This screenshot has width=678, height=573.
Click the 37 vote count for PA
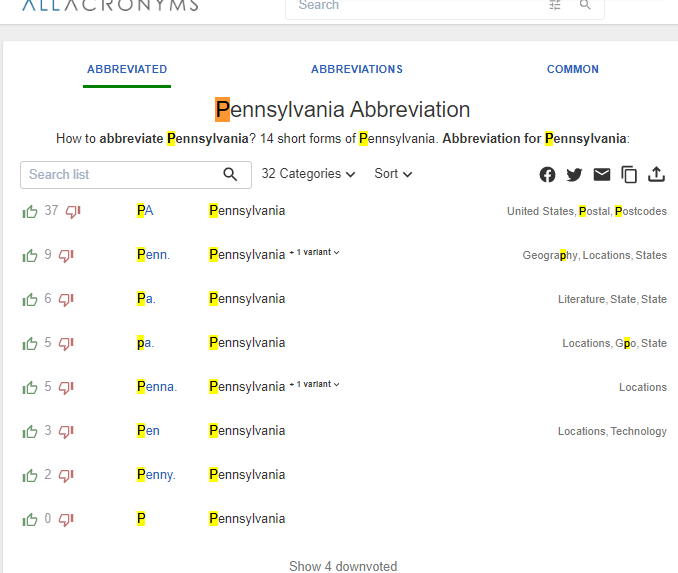51,211
